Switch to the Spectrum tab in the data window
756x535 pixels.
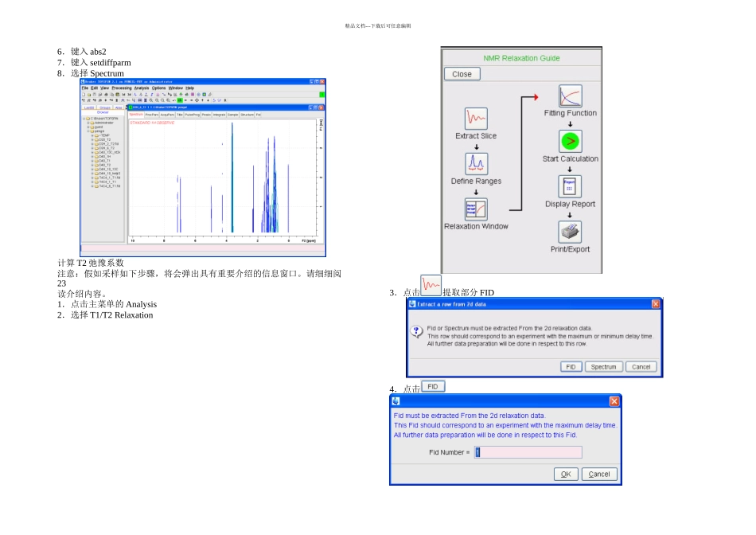pyautogui.click(x=136, y=115)
